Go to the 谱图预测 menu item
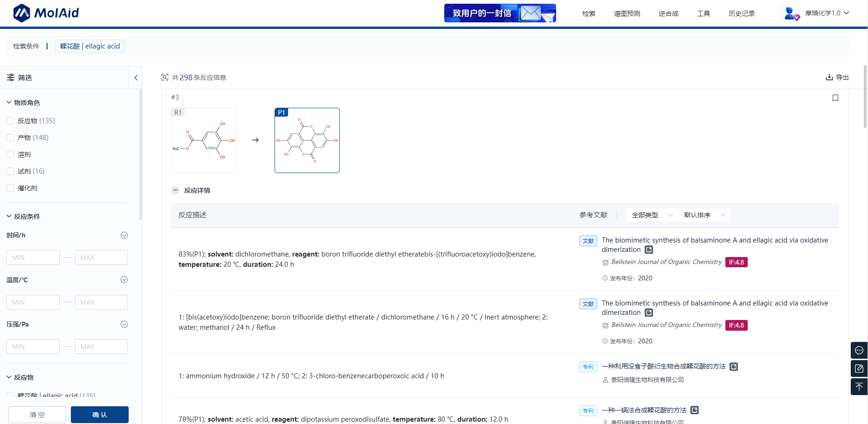Screen dimensions: 868x424 pos(627,14)
